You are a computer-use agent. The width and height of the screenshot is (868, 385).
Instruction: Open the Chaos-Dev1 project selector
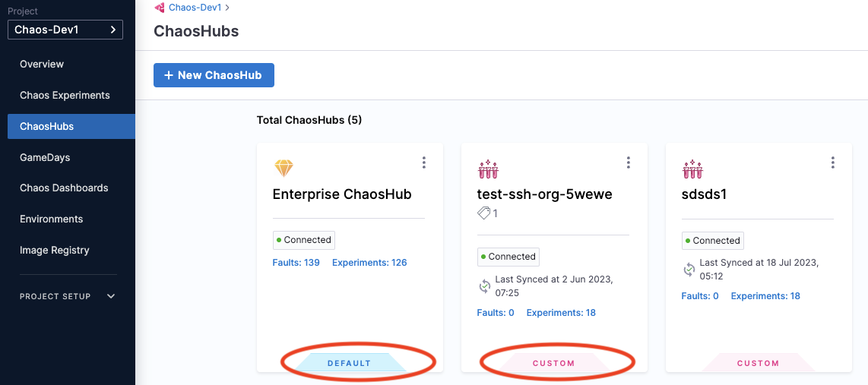click(x=65, y=30)
